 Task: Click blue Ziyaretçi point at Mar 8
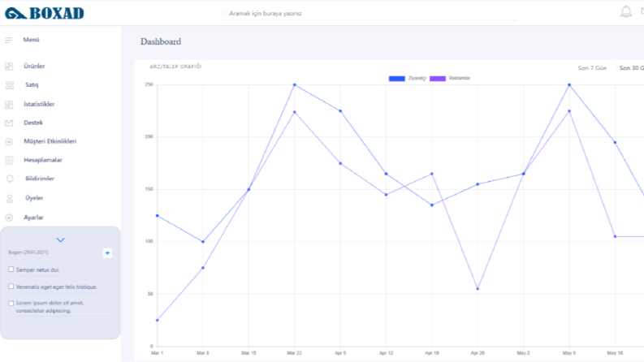click(x=203, y=242)
